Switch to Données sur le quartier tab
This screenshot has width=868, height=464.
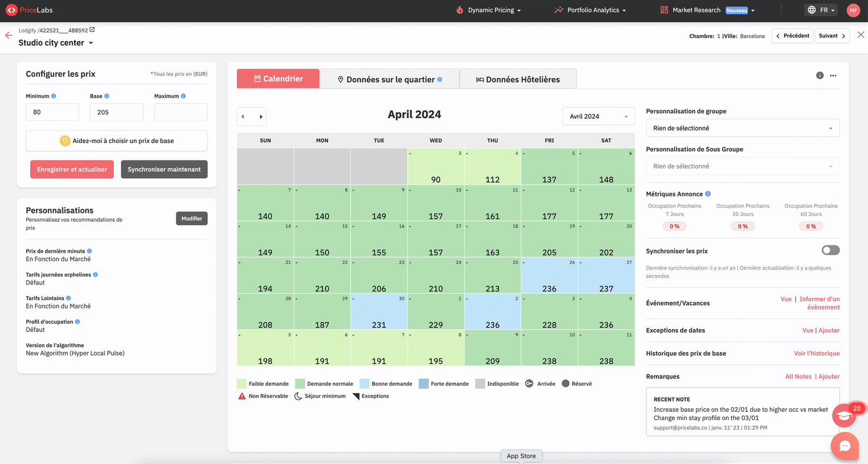(390, 79)
